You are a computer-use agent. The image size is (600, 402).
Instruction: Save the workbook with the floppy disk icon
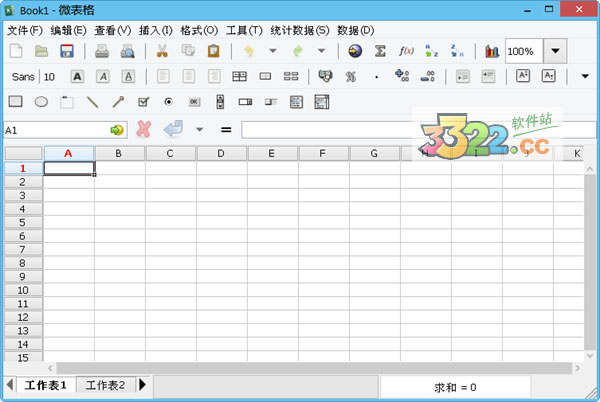click(x=67, y=51)
